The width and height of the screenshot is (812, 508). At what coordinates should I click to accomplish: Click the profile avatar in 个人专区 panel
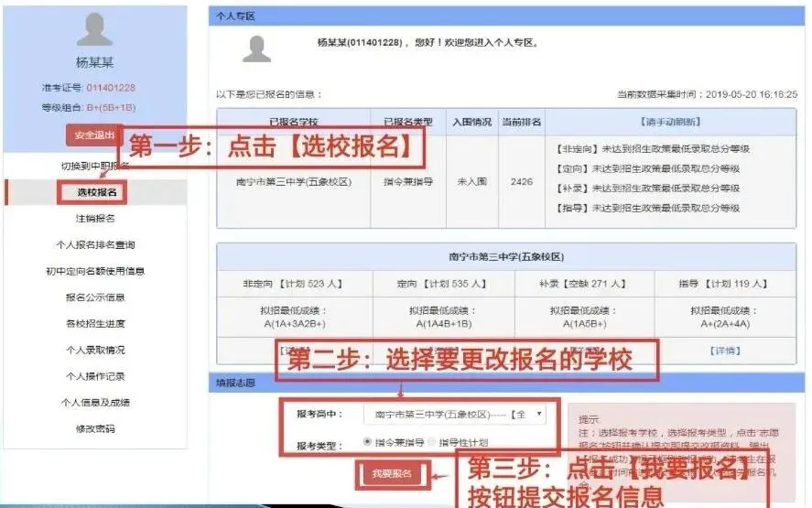pos(257,49)
